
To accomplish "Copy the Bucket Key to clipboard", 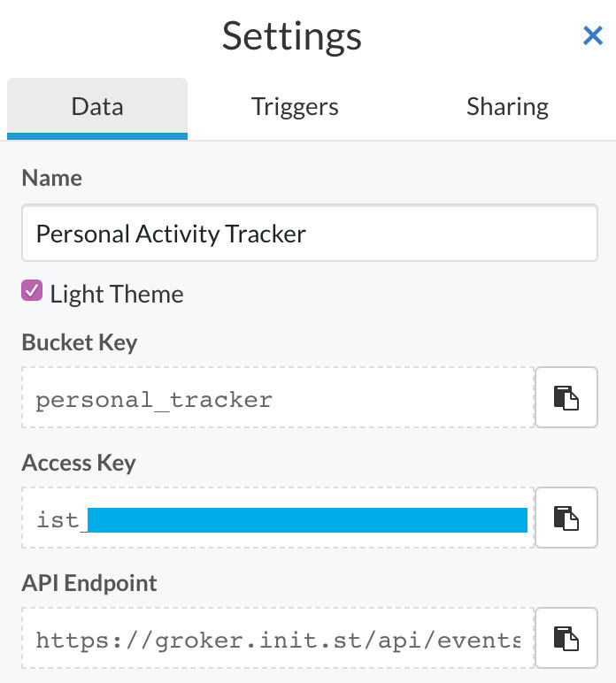I will (566, 397).
